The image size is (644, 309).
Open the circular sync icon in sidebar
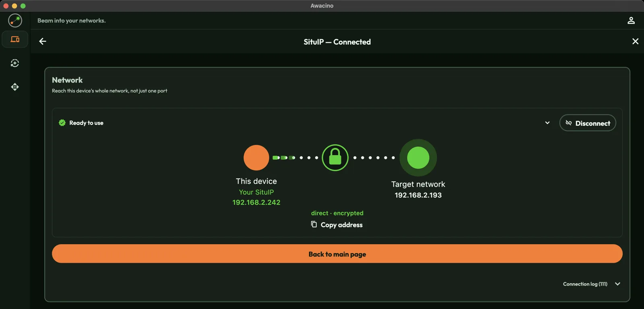[x=15, y=63]
